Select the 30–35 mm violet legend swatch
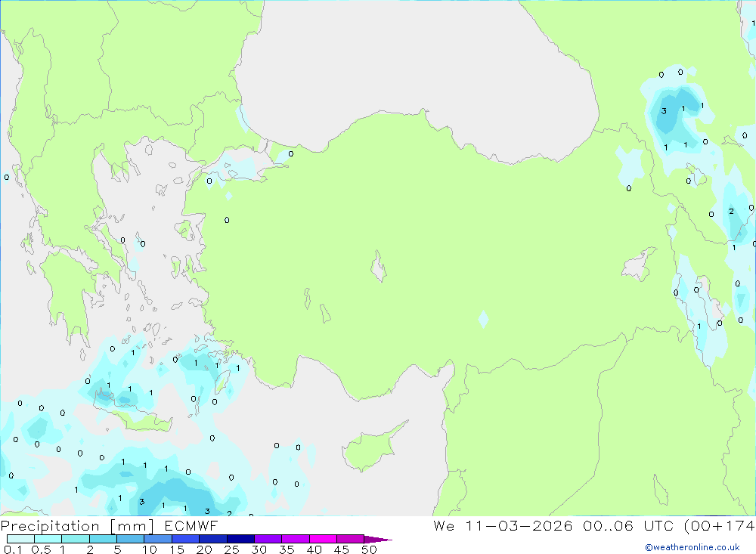This screenshot has height=554, width=756. click(268, 539)
